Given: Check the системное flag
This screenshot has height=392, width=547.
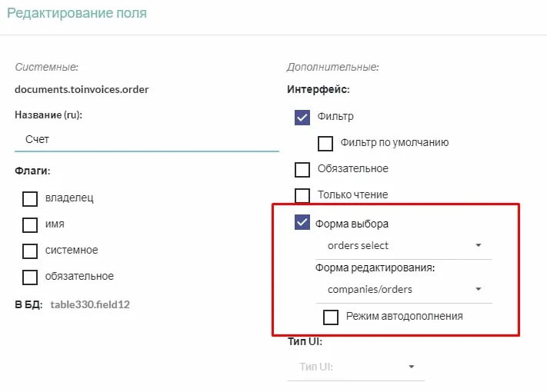Looking at the screenshot, I should [x=30, y=251].
